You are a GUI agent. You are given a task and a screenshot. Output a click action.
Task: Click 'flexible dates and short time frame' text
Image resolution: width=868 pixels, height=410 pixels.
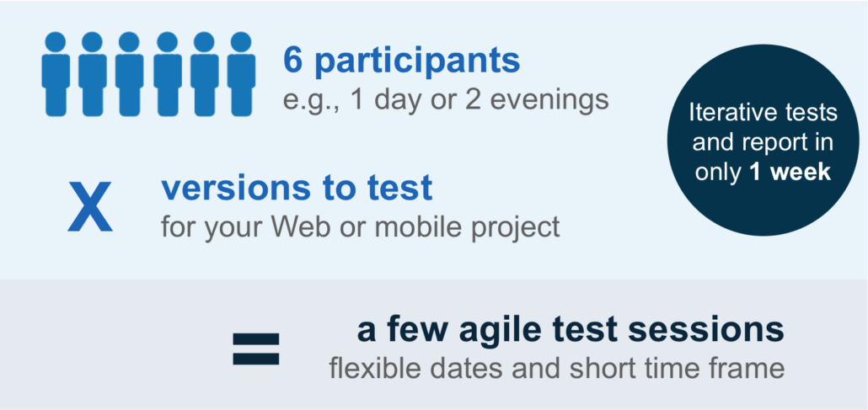tap(557, 367)
